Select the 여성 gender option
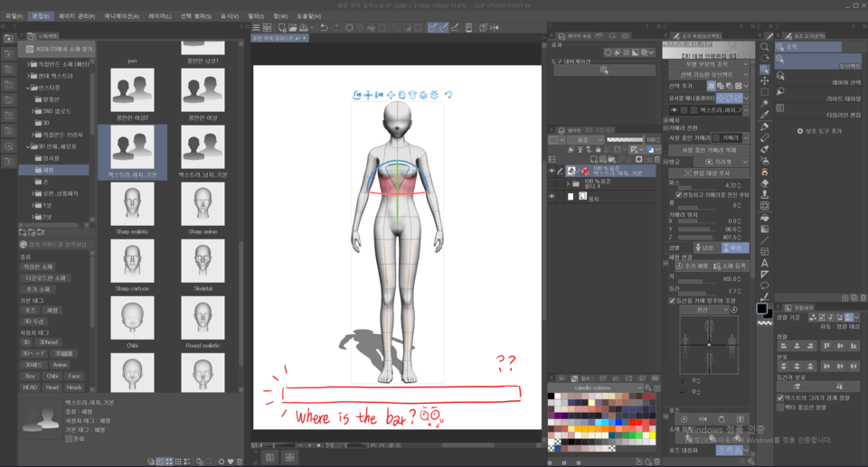868x467 pixels. pyautogui.click(x=734, y=248)
